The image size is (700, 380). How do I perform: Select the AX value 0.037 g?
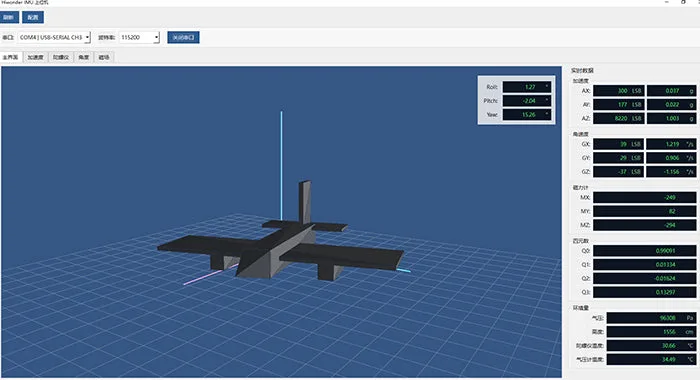671,91
